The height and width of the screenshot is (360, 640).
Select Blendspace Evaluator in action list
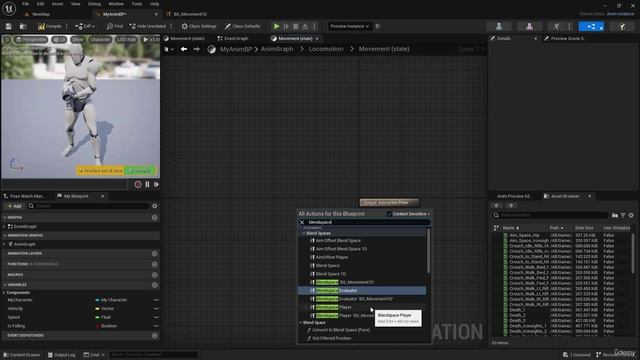[x=362, y=291]
